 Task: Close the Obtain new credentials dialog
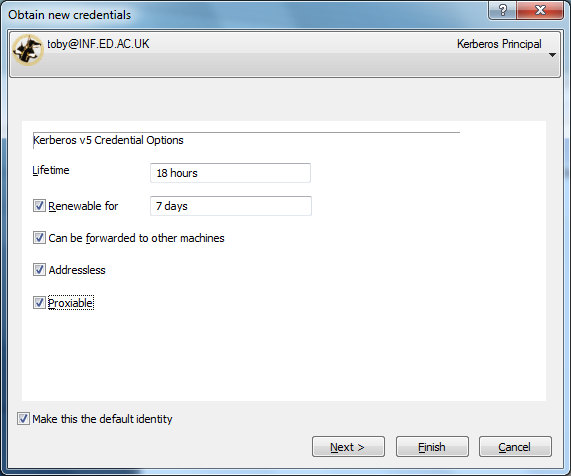tap(540, 10)
